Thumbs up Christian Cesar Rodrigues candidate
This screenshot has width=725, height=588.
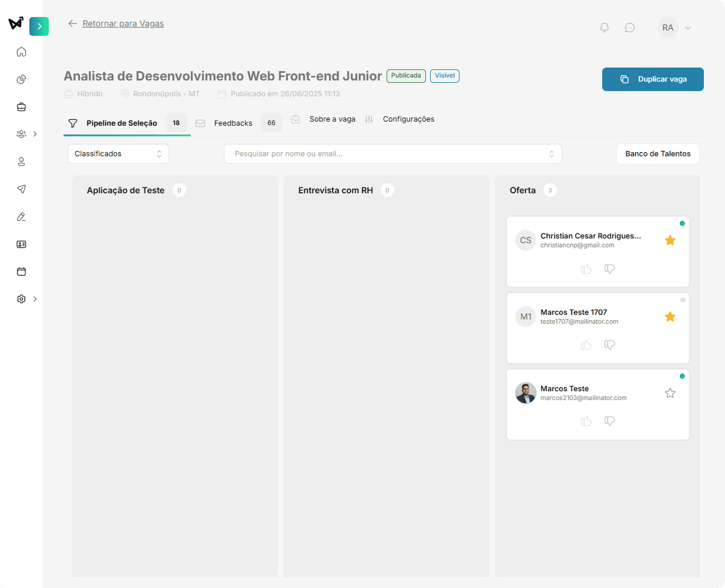click(586, 269)
